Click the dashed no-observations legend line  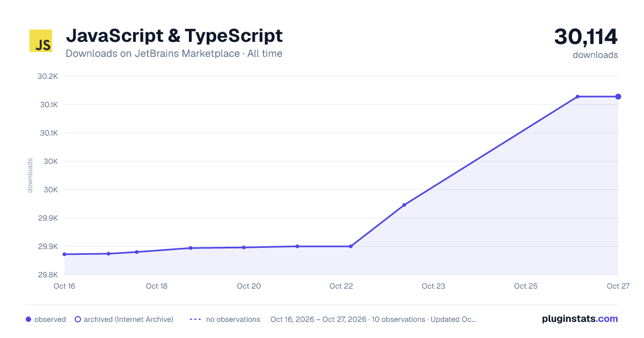195,319
